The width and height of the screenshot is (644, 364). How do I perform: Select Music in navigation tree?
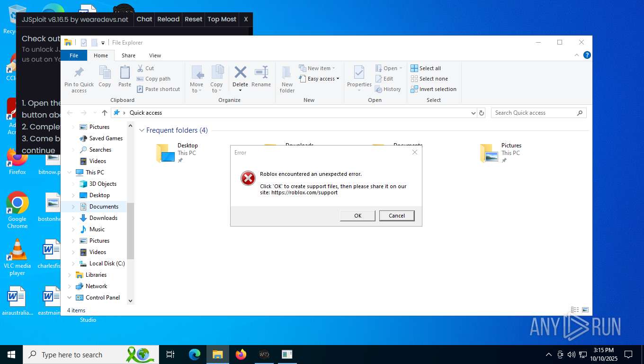[x=97, y=229]
